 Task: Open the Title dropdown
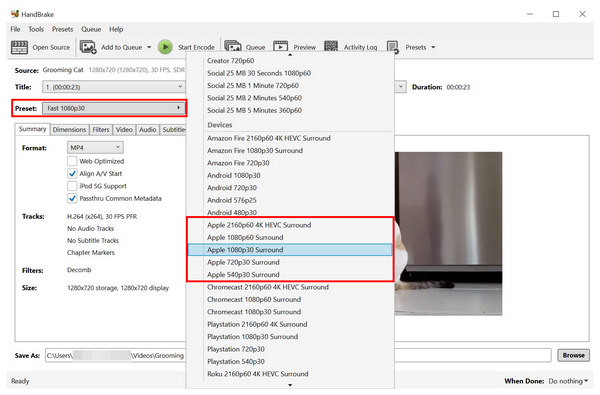point(113,87)
